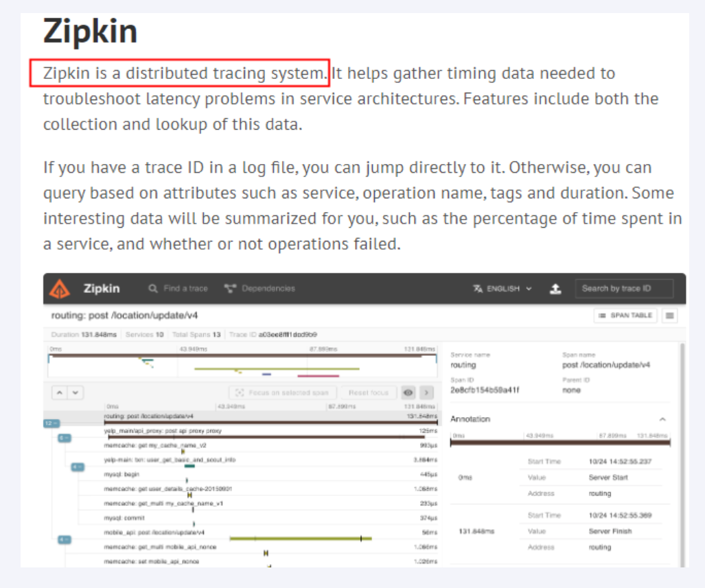Click Focus on selected span button
705x588 pixels.
(x=282, y=392)
